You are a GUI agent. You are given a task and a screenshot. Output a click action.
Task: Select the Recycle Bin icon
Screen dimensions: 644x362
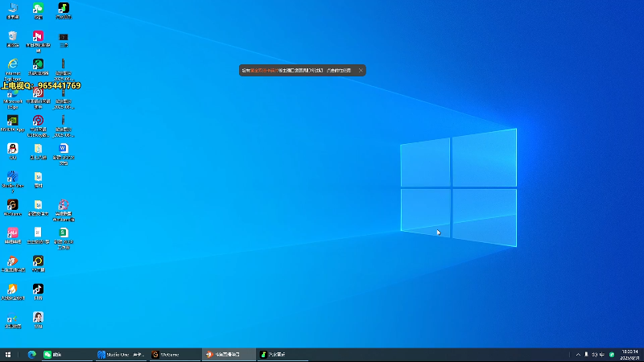click(13, 39)
